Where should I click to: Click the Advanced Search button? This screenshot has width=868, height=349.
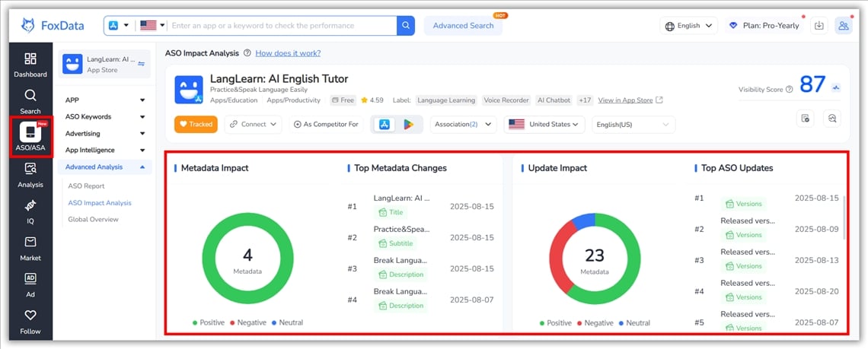pos(463,25)
